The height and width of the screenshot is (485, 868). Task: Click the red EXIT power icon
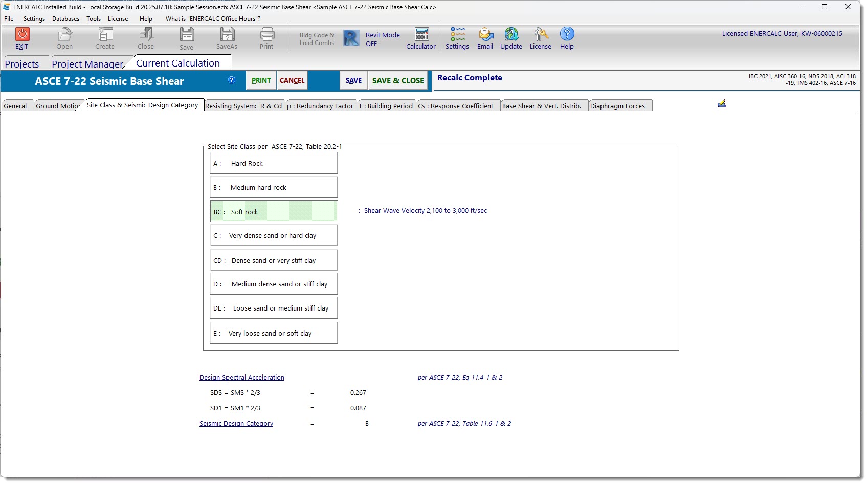click(x=22, y=34)
